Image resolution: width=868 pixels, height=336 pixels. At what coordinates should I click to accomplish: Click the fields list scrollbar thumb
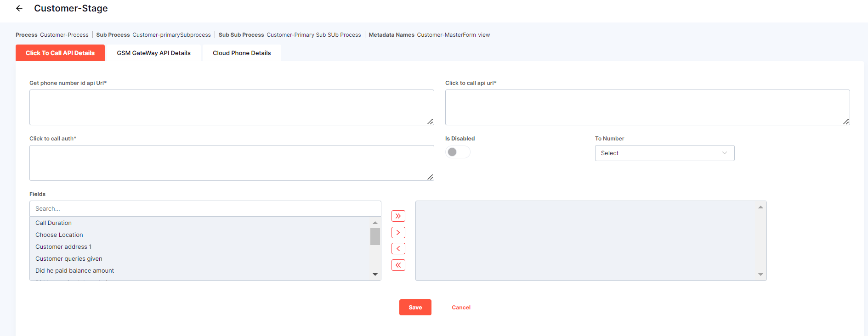pyautogui.click(x=375, y=237)
